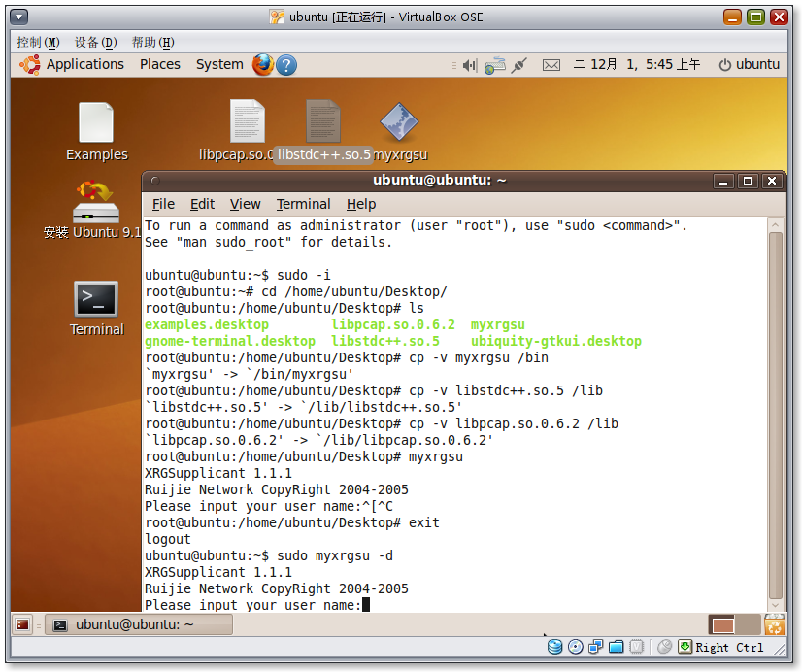This screenshot has width=802, height=672.
Task: Click the VirtualBox network adapters icon
Action: point(596,647)
